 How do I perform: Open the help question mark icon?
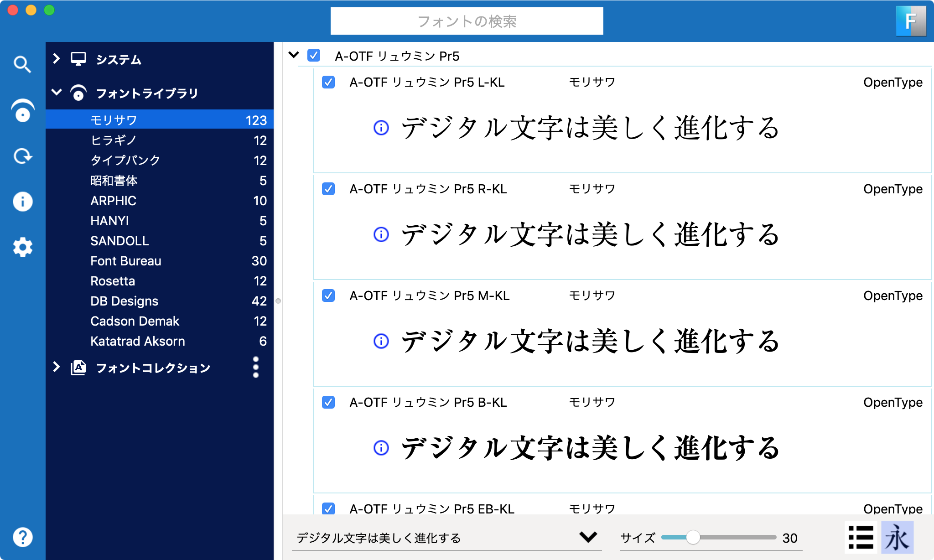point(22,537)
